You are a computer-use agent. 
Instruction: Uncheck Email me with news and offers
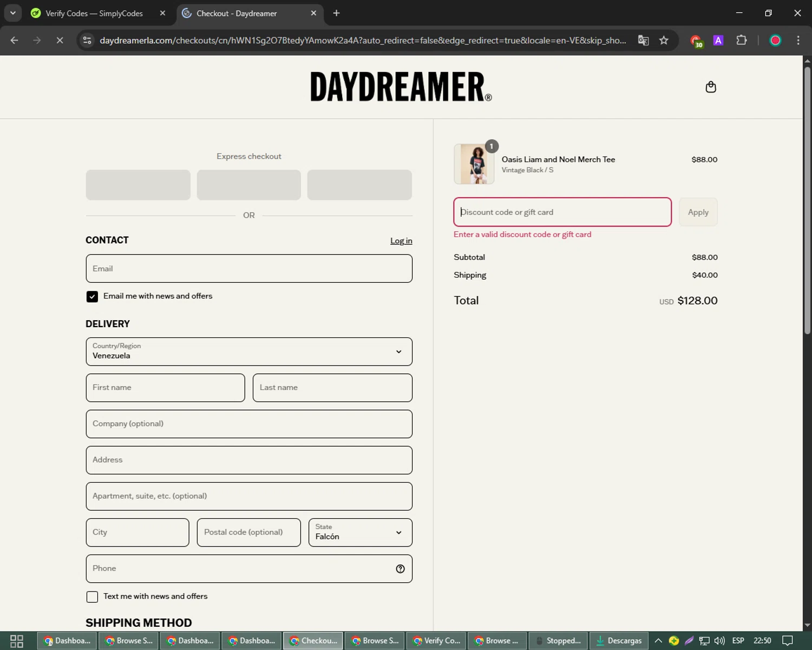tap(92, 296)
